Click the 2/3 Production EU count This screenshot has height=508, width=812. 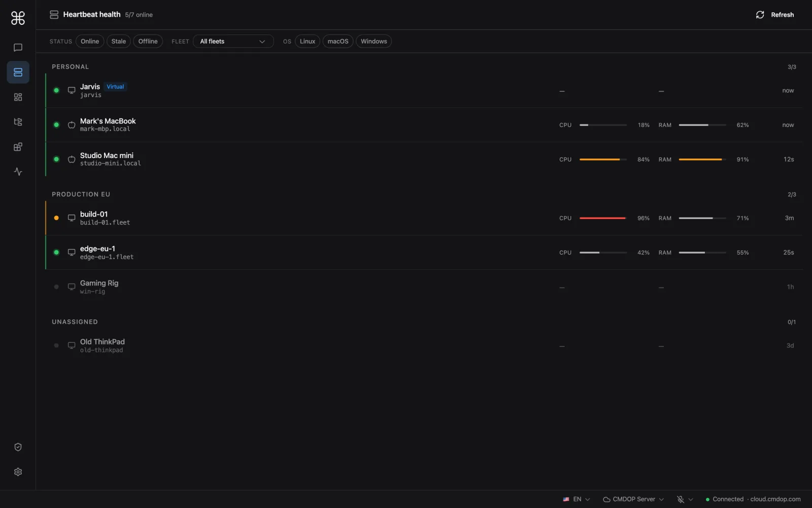(792, 195)
